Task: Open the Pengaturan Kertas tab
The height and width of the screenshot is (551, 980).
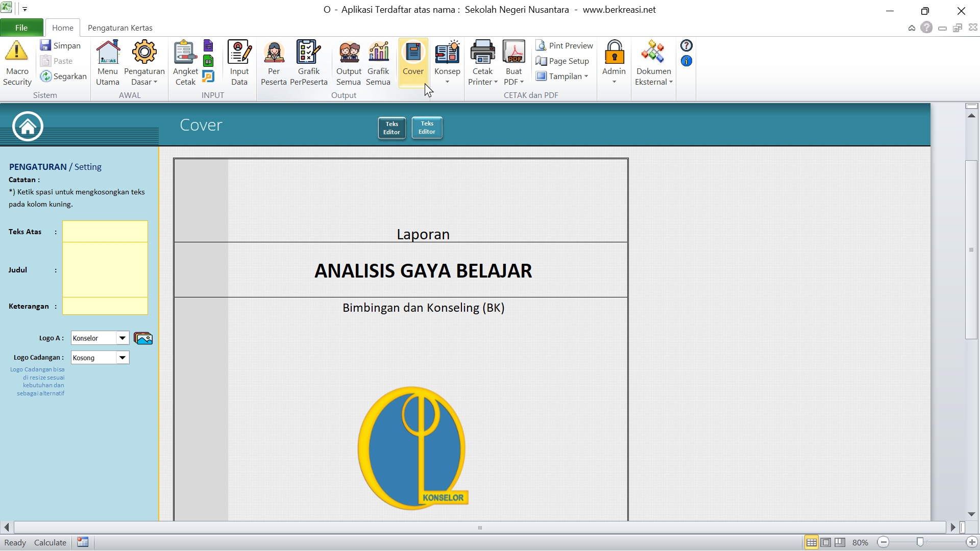Action: tap(120, 28)
